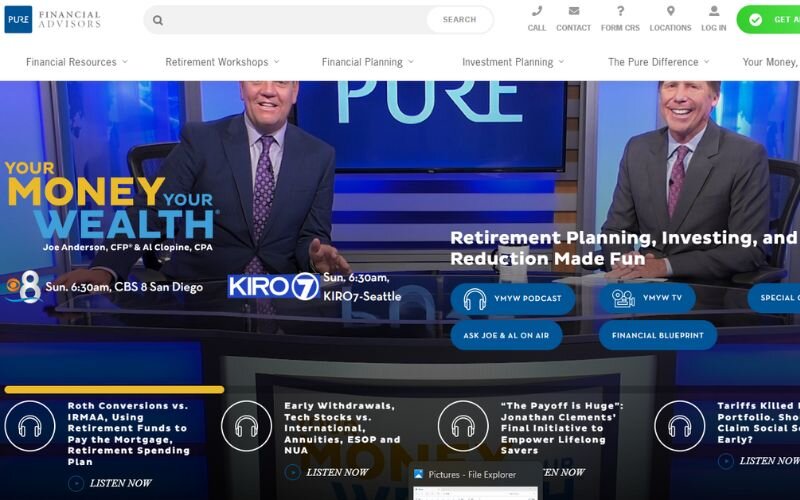The height and width of the screenshot is (500, 800).
Task: Click the YMYW TV button
Action: [x=647, y=298]
